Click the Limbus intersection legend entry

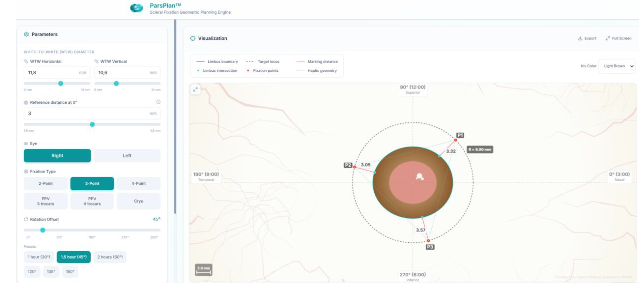217,71
